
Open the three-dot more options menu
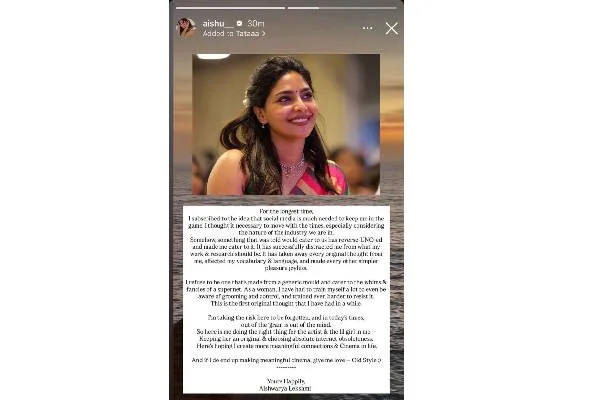(367, 28)
